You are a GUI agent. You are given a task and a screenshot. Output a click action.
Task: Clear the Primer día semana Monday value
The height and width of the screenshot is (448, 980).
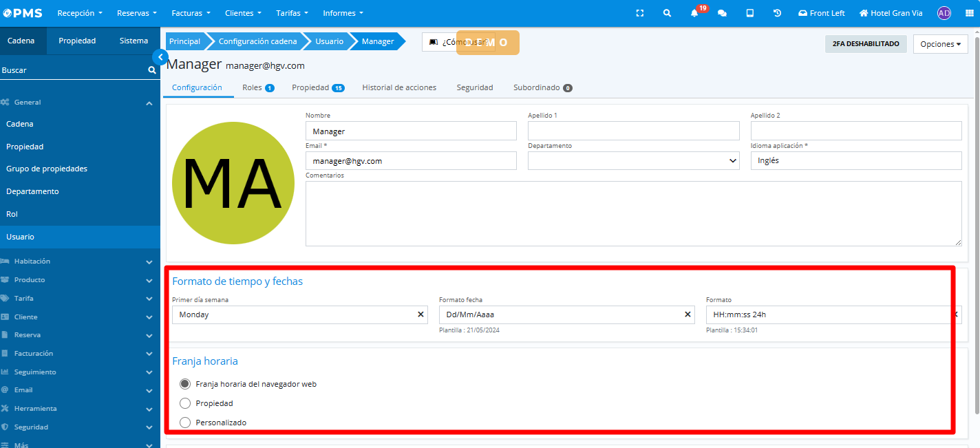(x=420, y=314)
